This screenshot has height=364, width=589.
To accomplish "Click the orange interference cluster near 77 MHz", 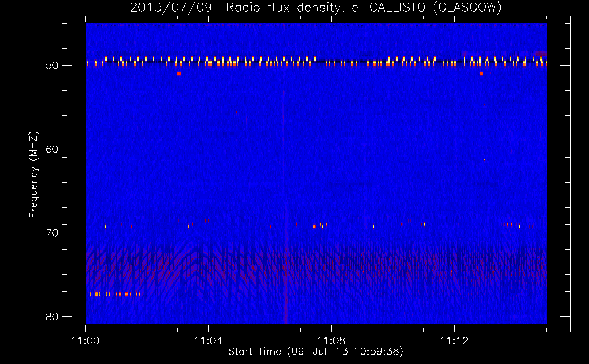I will (115, 294).
